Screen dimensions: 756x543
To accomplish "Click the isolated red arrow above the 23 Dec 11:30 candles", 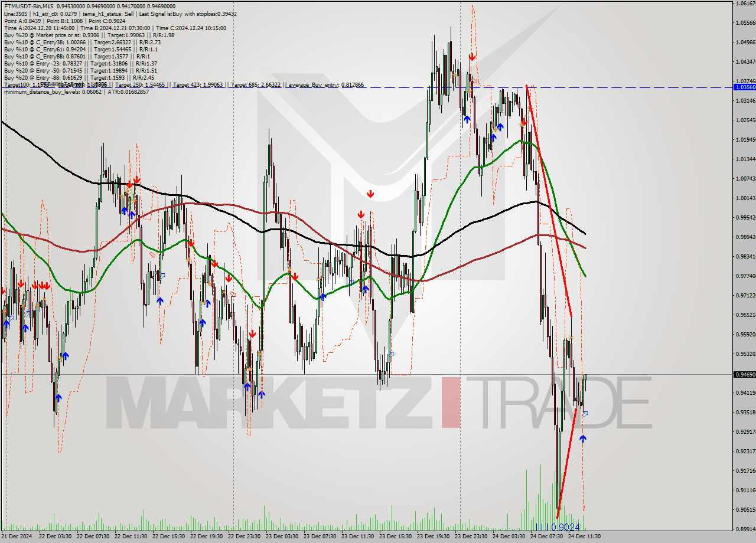I will point(370,194).
